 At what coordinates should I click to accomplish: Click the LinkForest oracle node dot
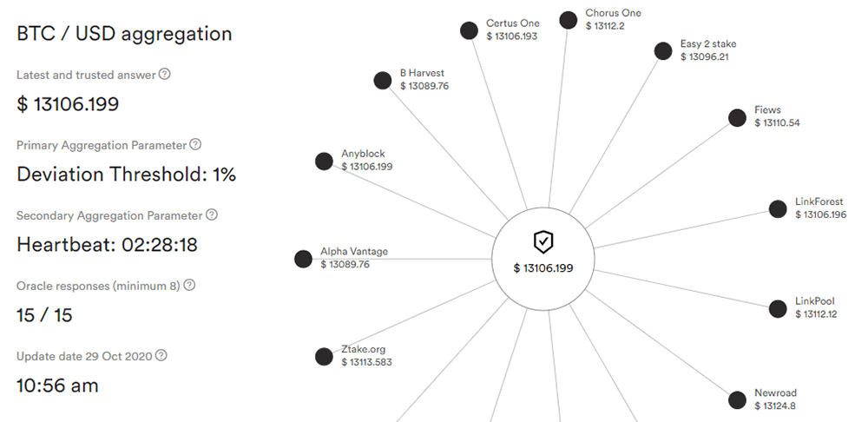pos(778,208)
